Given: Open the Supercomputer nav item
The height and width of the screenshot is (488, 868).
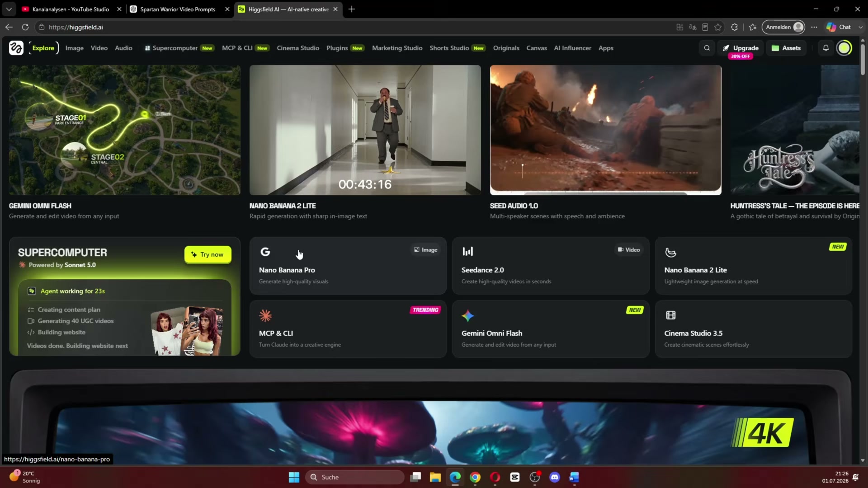Looking at the screenshot, I should click(x=179, y=48).
